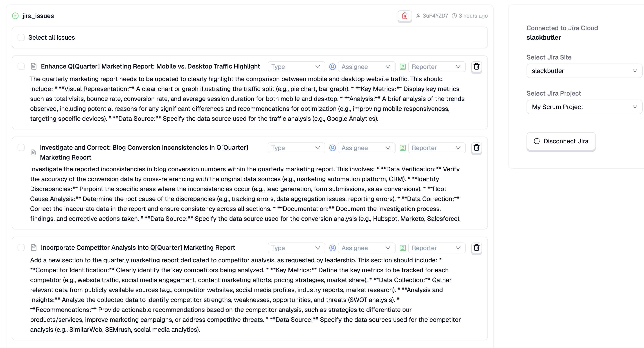Open the My Scrum Project dropdown
Screen dimensions: 644x348
click(584, 107)
